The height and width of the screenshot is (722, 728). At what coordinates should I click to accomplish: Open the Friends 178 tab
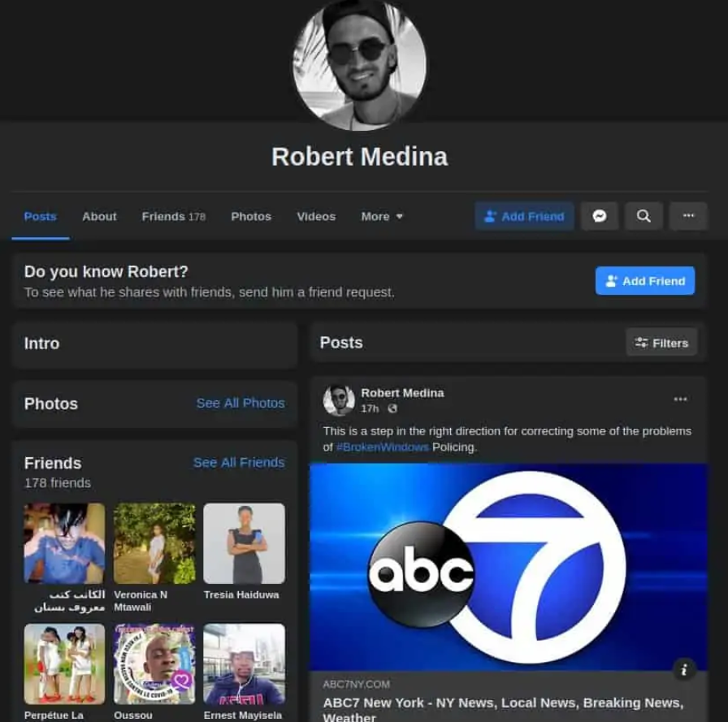[173, 216]
